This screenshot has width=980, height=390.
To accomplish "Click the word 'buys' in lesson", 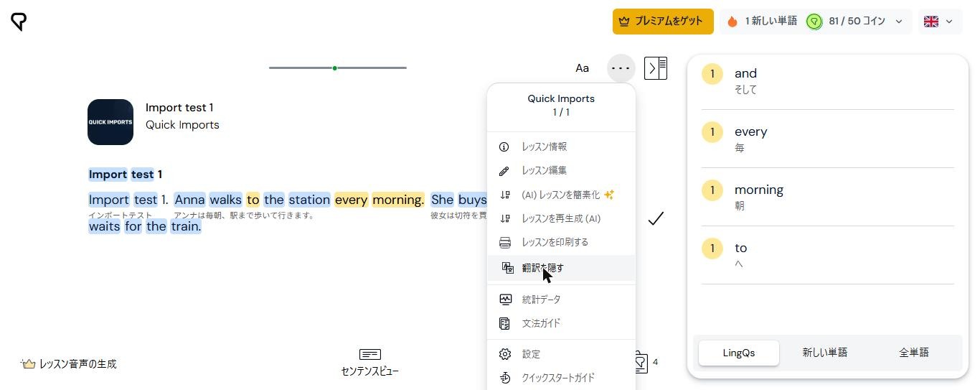I will click(472, 200).
